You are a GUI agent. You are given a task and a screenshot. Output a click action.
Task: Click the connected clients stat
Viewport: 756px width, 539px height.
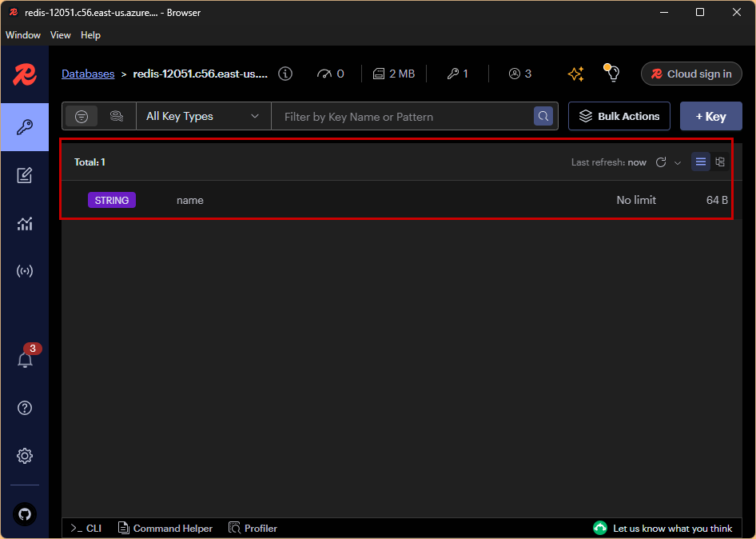coord(520,74)
